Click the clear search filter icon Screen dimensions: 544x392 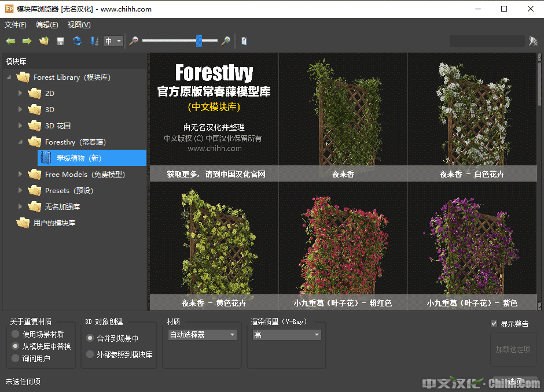(x=533, y=41)
